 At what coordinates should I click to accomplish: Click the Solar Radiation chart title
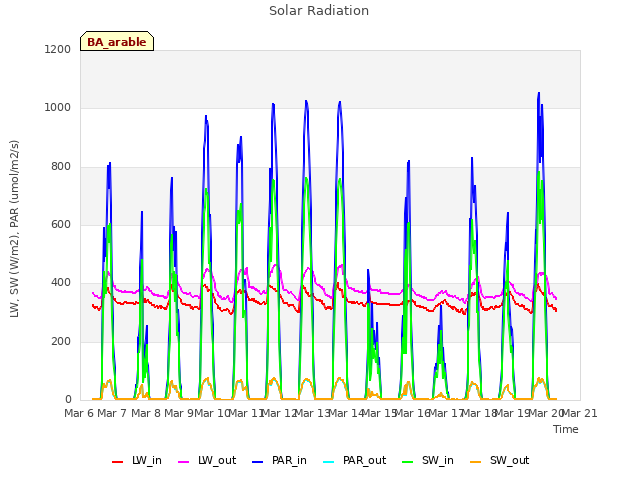click(x=319, y=11)
